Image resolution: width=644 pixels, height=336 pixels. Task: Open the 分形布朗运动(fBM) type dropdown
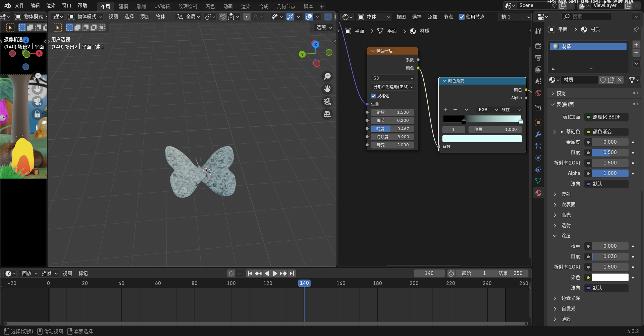(393, 87)
